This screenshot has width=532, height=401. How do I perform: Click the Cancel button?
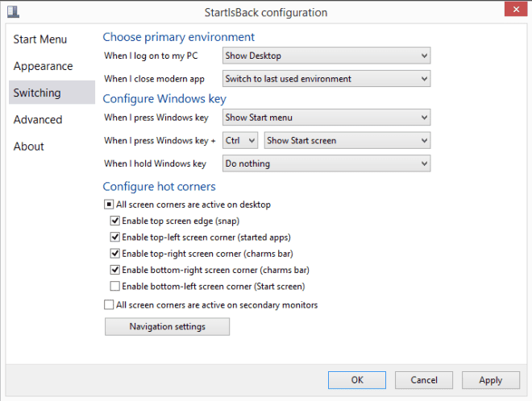coord(424,380)
